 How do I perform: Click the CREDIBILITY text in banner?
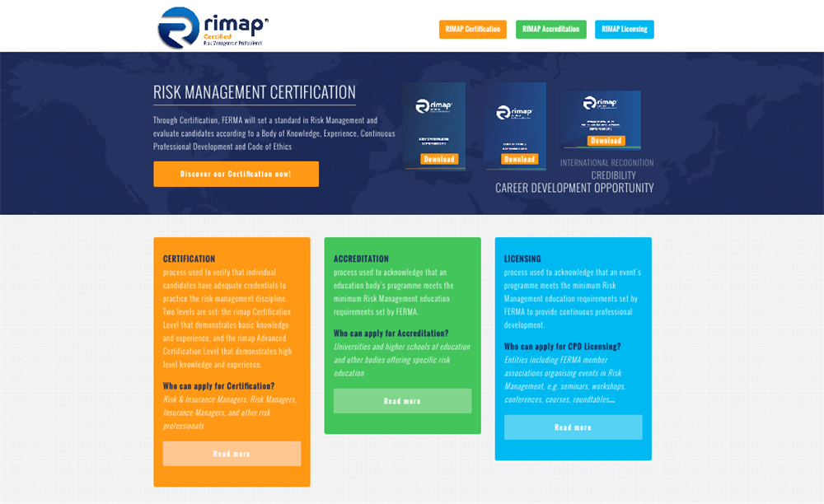pos(613,175)
